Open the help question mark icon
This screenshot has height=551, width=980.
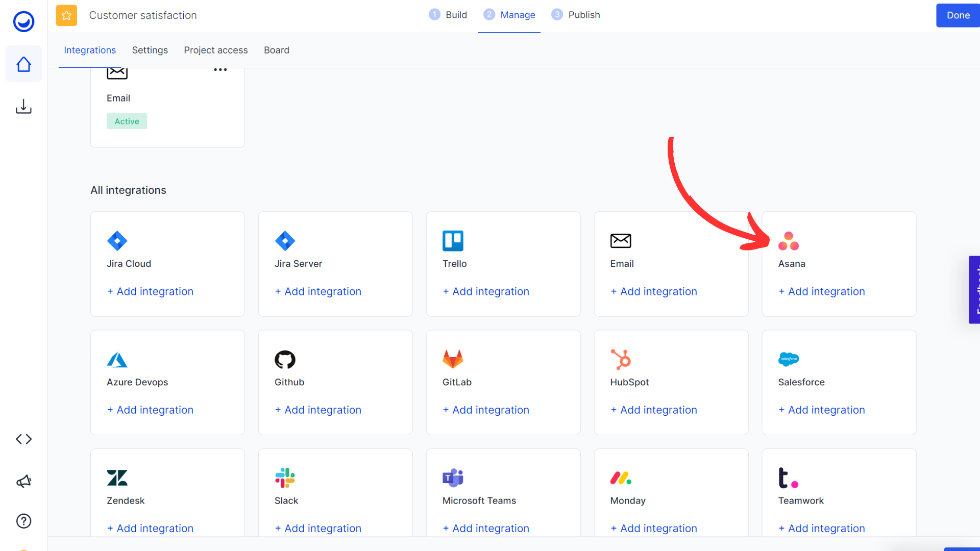[23, 521]
